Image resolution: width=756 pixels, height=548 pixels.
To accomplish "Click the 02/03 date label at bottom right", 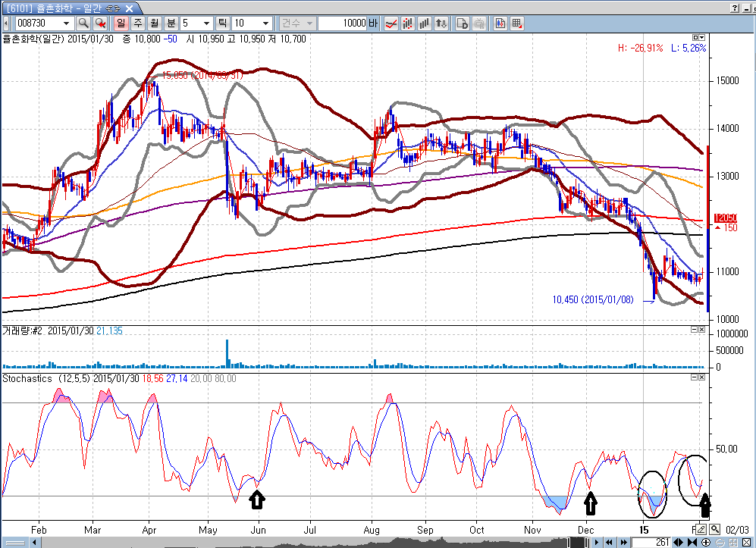I will [737, 530].
